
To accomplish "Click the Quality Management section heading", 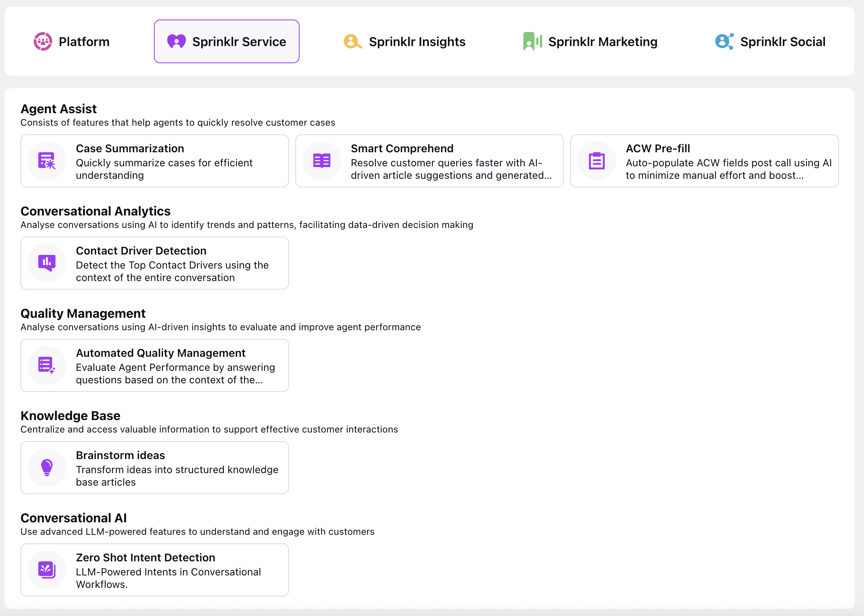I will click(83, 313).
